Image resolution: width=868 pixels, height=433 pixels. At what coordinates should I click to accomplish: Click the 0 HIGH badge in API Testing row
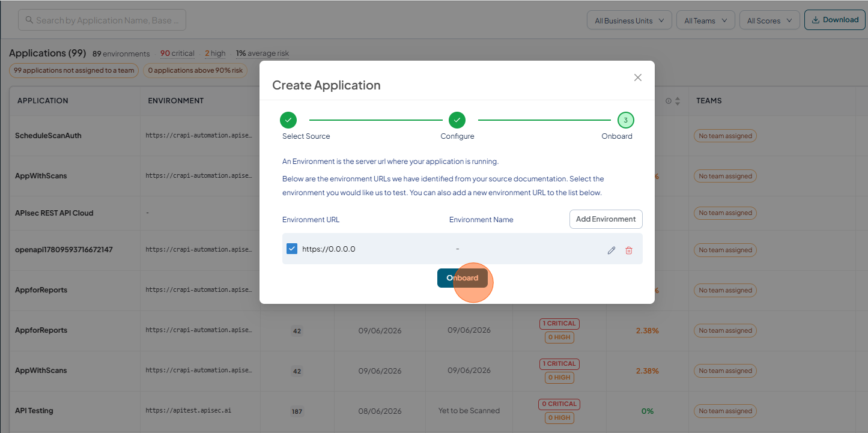click(559, 417)
